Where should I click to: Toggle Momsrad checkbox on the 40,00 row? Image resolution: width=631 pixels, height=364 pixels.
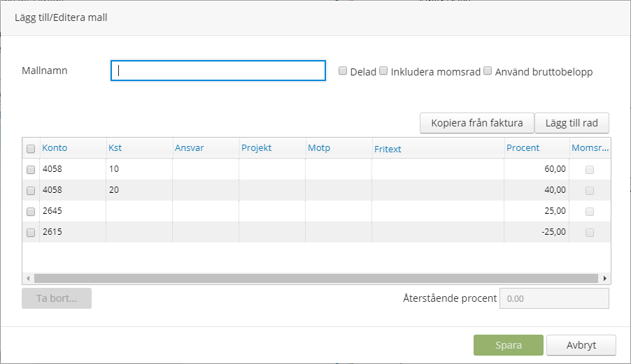(x=590, y=191)
